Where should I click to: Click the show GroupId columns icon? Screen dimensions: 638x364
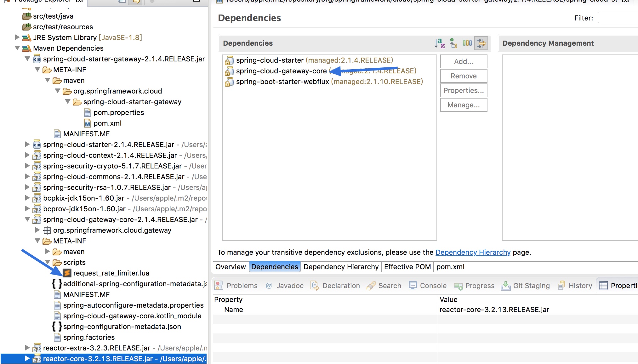(x=467, y=43)
